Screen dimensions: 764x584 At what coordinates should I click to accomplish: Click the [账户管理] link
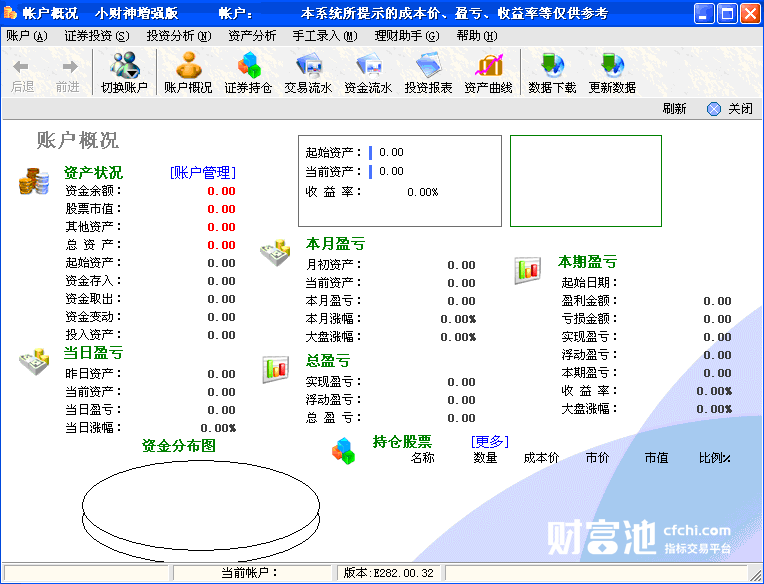[x=203, y=172]
